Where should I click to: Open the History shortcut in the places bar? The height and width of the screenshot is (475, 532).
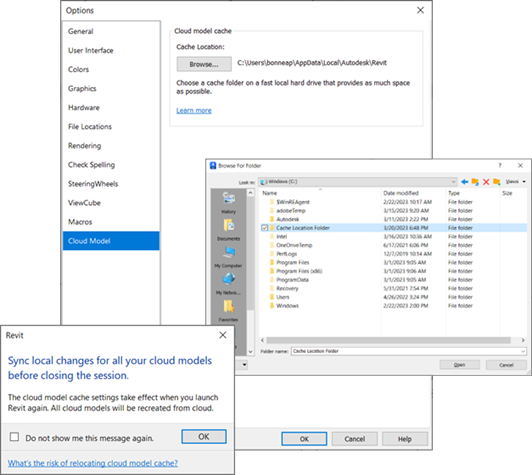pyautogui.click(x=228, y=203)
